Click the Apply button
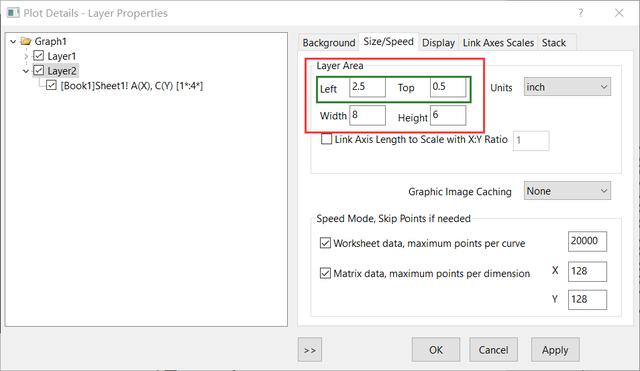This screenshot has height=371, width=640. pos(555,350)
